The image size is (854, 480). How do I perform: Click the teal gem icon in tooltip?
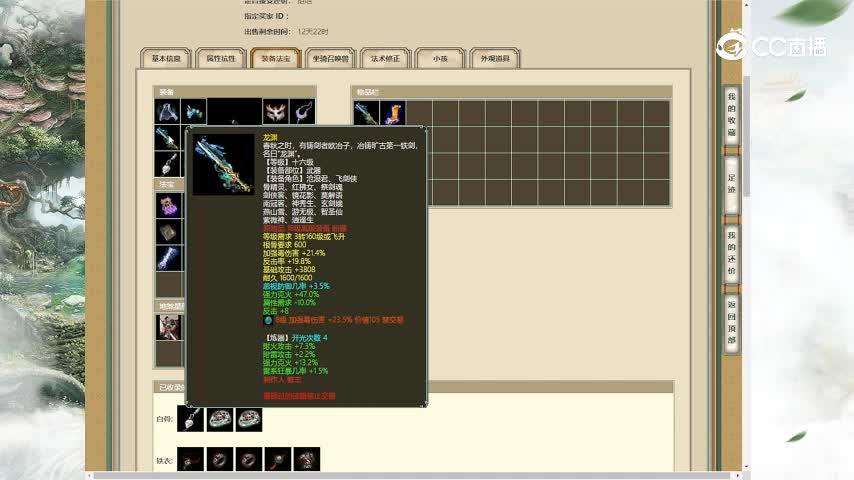(x=268, y=320)
